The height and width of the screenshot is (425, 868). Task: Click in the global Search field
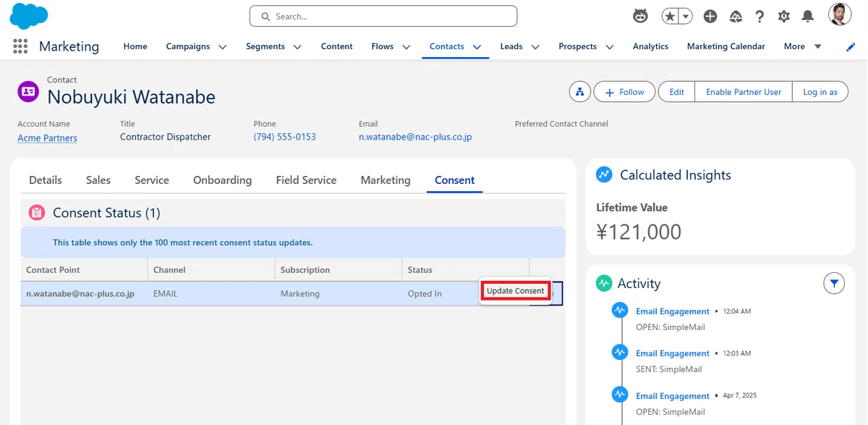click(x=383, y=16)
